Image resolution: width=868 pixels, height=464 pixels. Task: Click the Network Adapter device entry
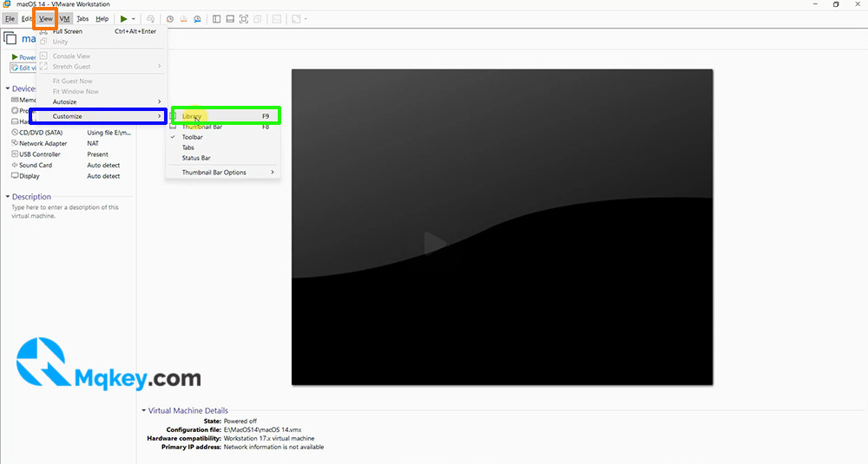43,143
